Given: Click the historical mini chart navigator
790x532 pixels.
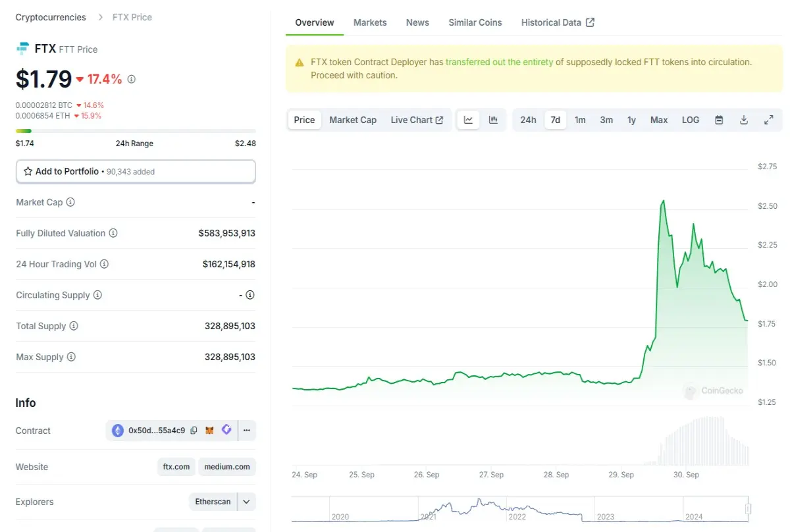Looking at the screenshot, I should 520,508.
